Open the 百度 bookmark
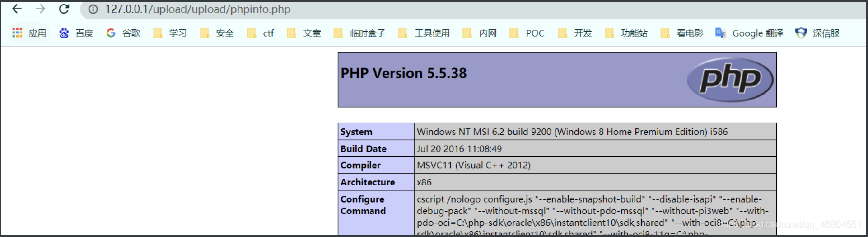Screen dimensions: 868x237 pyautogui.click(x=76, y=33)
